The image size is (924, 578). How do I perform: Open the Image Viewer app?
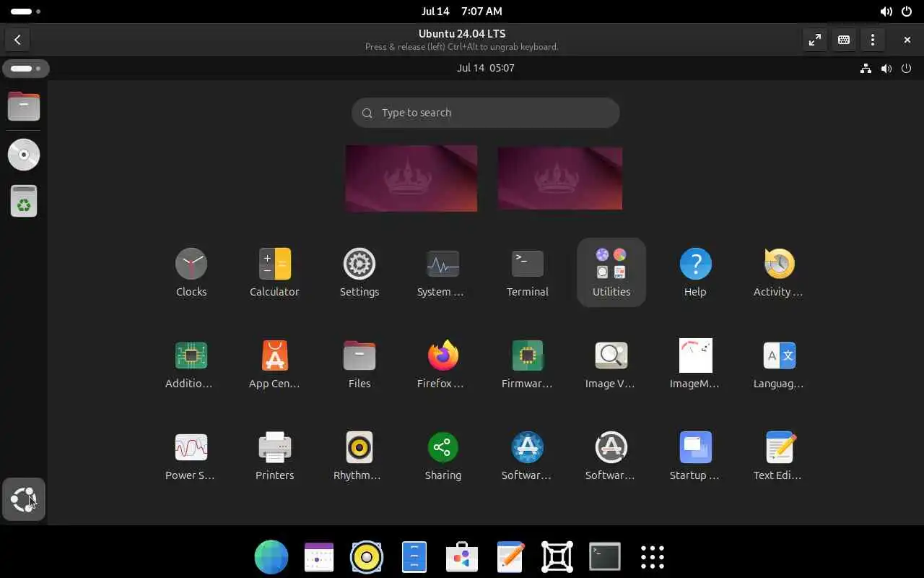(x=611, y=364)
